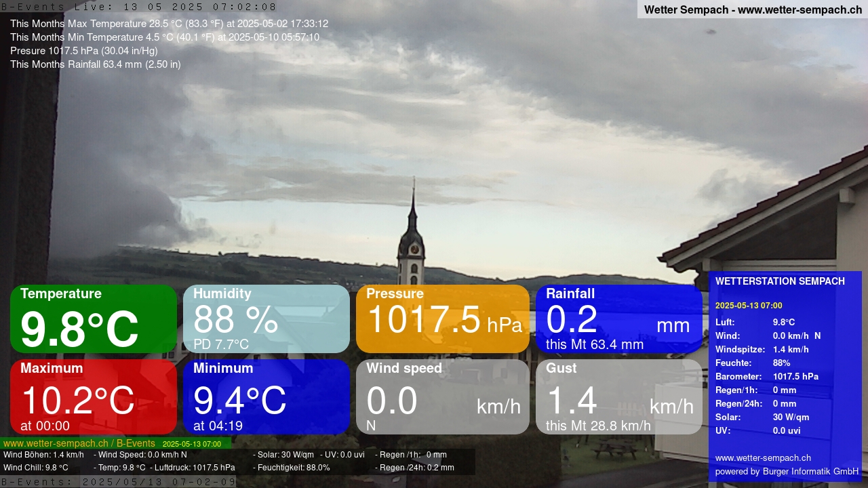Click 'Wind Chill: 9.8 °C' in bottom ticker

click(36, 468)
